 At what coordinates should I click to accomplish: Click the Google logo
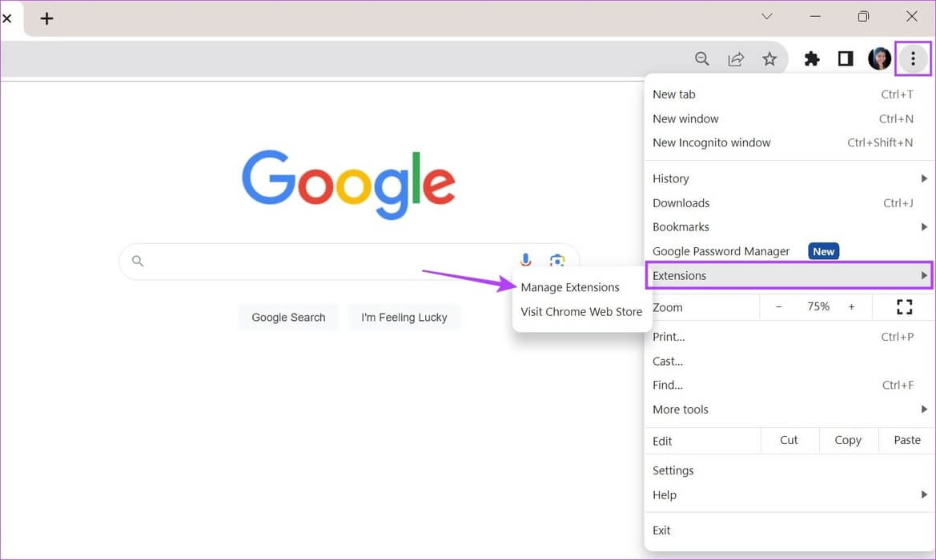click(x=348, y=184)
